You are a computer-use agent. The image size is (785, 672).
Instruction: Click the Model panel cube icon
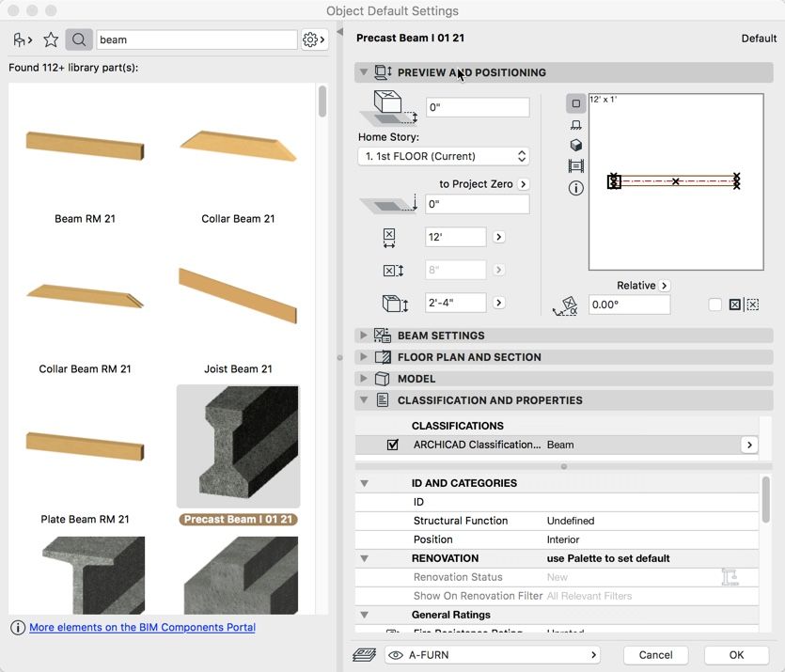[383, 379]
